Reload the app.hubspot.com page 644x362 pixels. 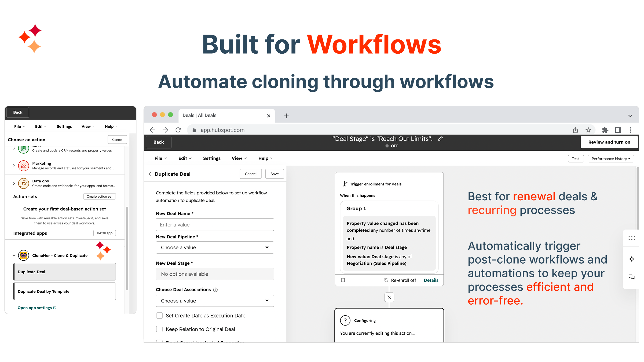click(178, 130)
